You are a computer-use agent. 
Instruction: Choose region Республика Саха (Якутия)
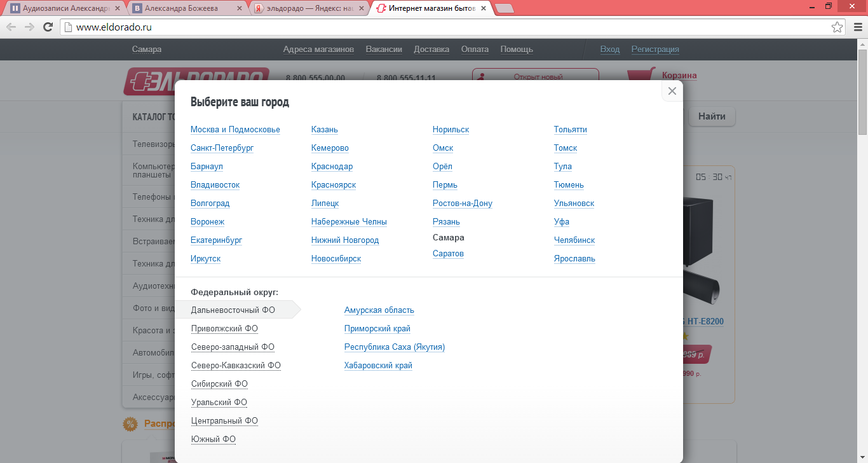[395, 347]
